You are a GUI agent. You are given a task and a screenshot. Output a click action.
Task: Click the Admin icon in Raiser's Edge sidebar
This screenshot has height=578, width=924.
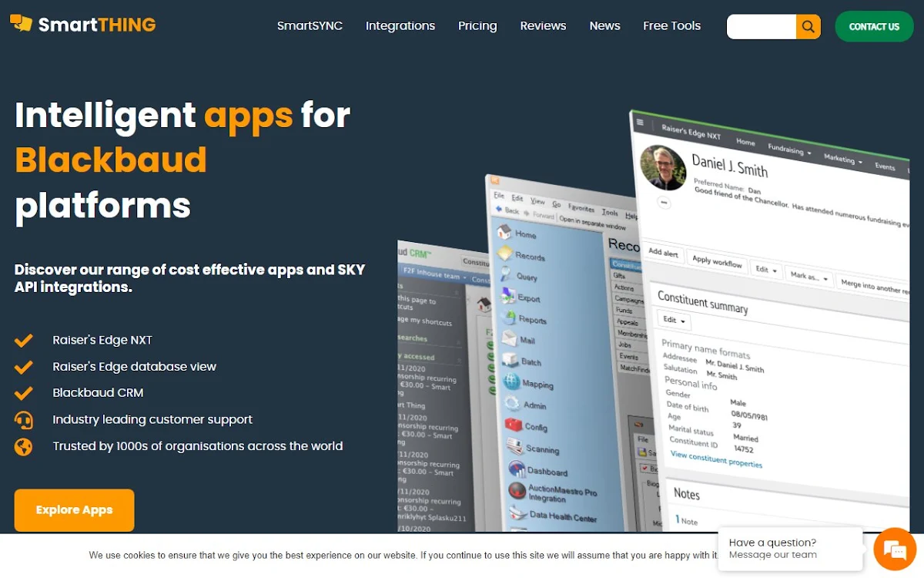513,402
